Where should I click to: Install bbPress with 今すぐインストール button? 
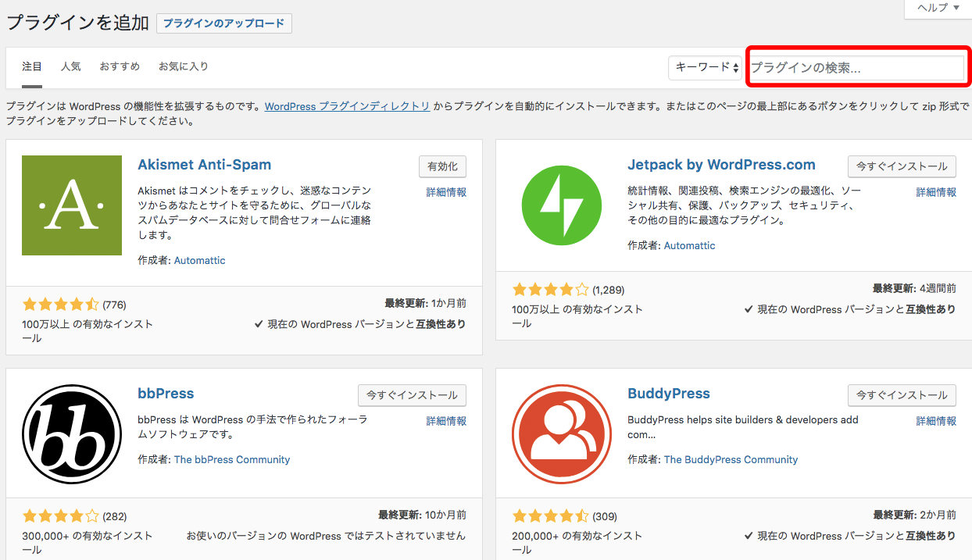point(412,395)
